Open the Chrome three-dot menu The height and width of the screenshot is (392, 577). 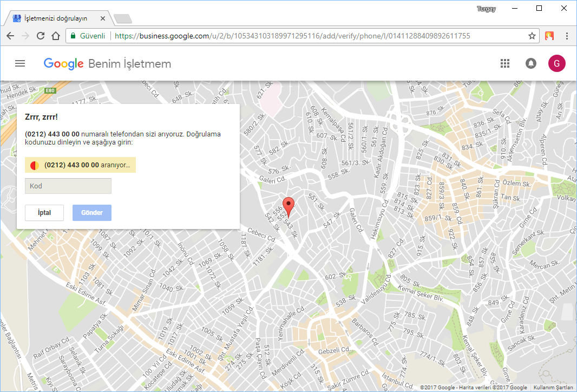coord(567,36)
